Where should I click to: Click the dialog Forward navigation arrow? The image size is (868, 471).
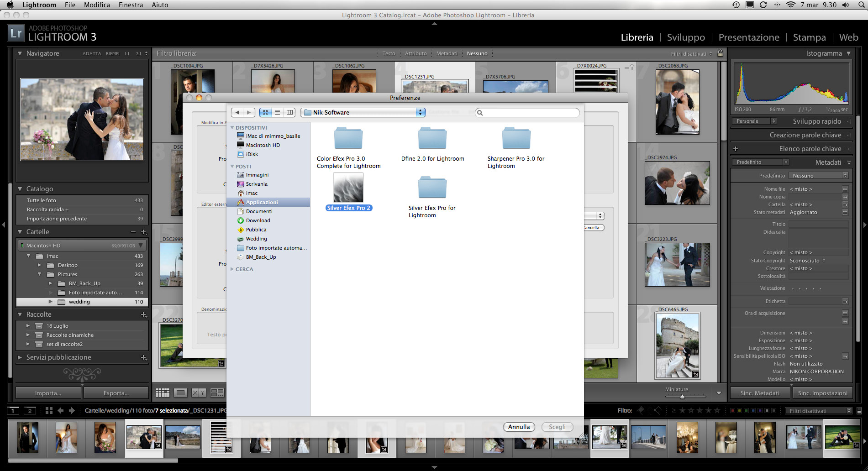[249, 112]
